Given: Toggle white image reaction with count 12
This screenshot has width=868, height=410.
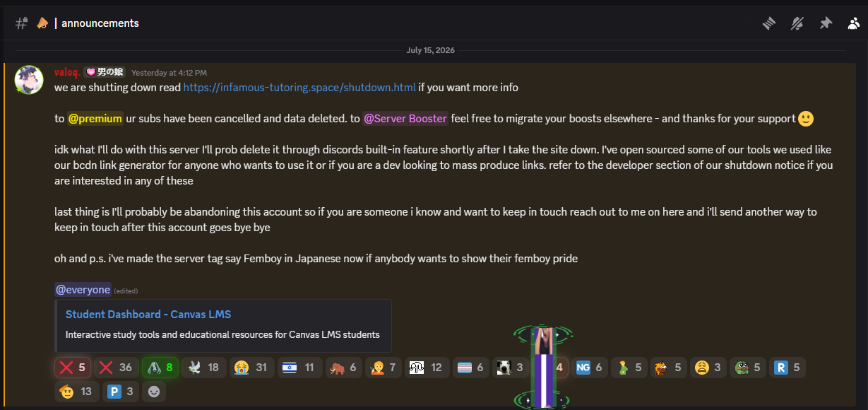Looking at the screenshot, I should tap(427, 368).
